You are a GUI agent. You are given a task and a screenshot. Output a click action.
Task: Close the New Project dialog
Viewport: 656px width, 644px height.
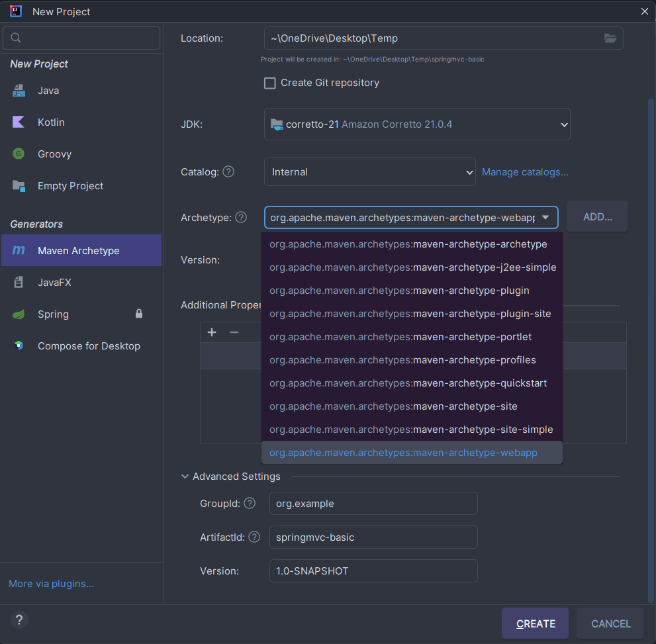tap(644, 11)
